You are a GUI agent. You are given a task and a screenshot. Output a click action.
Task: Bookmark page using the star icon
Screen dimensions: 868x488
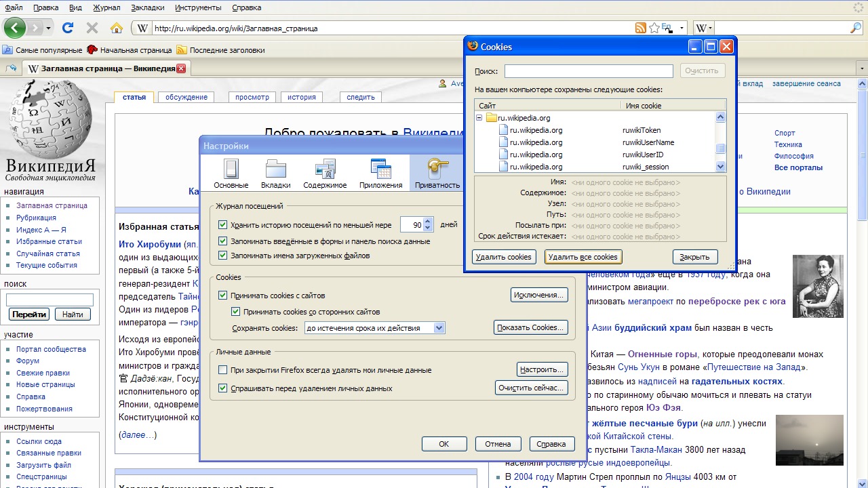click(x=654, y=28)
